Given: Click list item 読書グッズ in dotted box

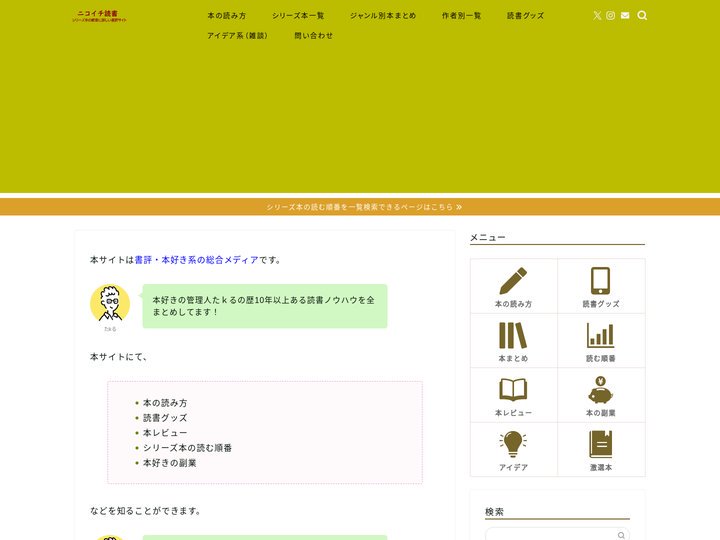Looking at the screenshot, I should [165, 418].
